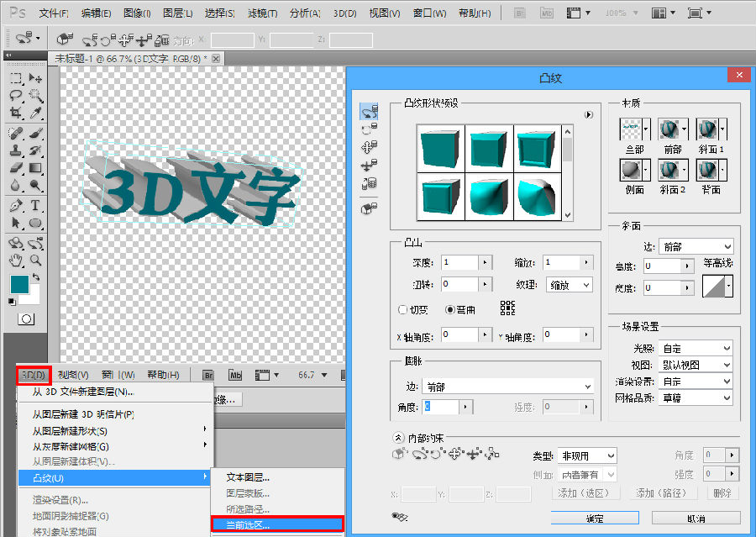Select the Hand tool
Viewport: 756px width, 537px height.
point(16,261)
